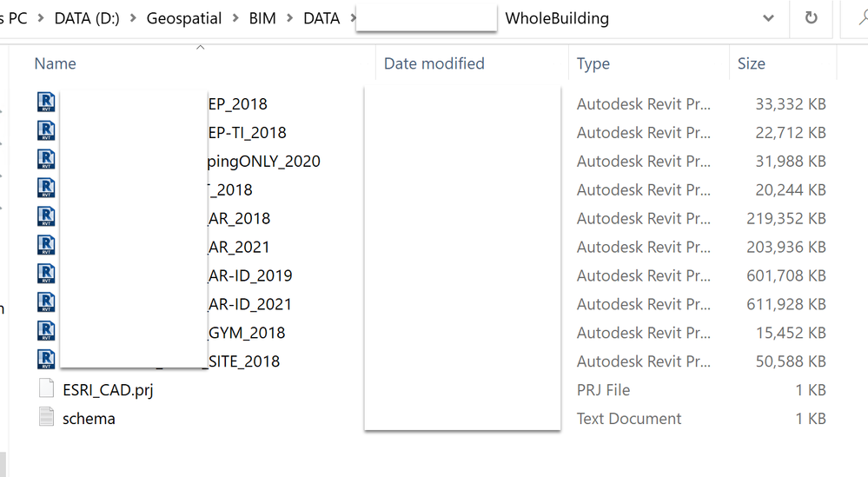Click the Revit icon of the GYM_2018 file

point(47,333)
